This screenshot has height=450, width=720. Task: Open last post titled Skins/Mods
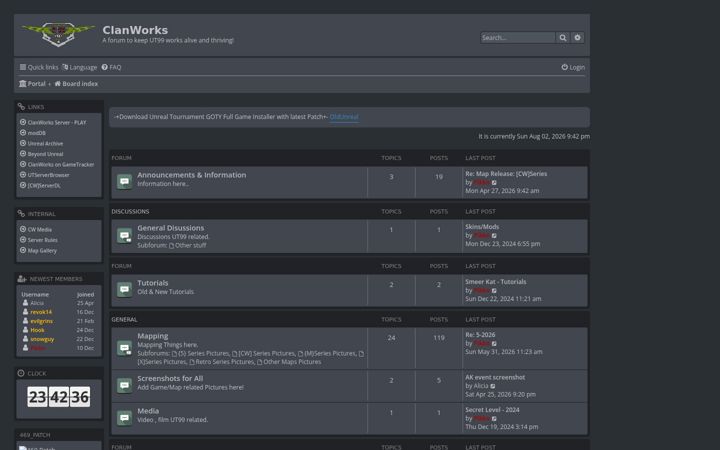click(x=482, y=227)
